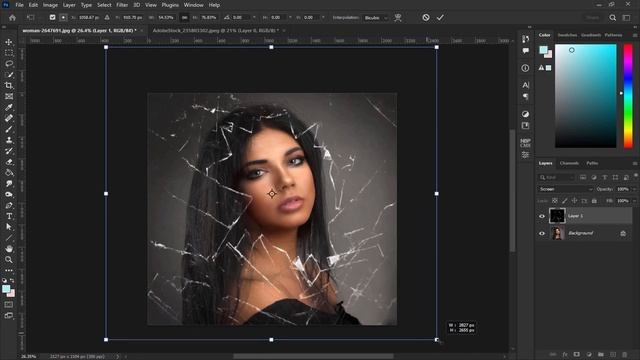Toggle lock all for layer

pyautogui.click(x=594, y=201)
